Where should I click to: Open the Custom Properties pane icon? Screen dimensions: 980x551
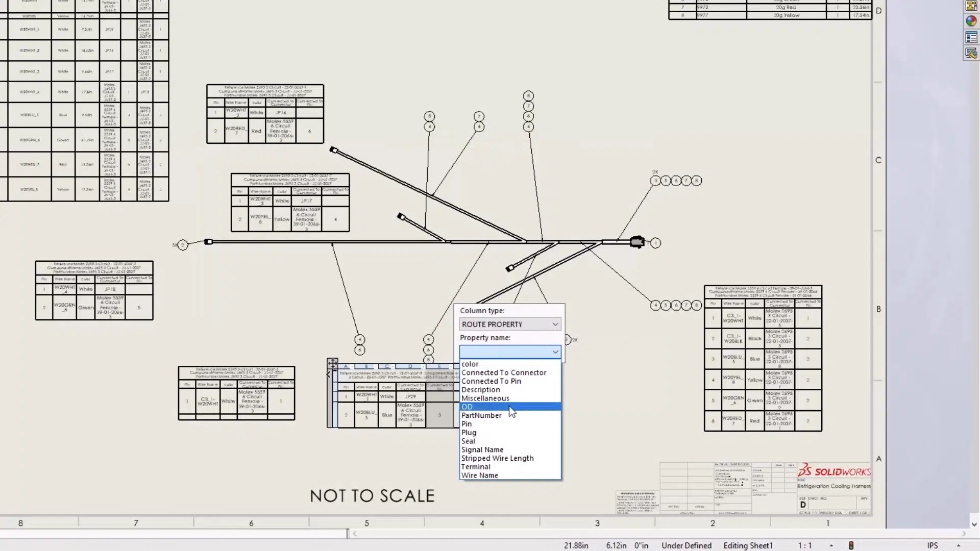pyautogui.click(x=971, y=38)
